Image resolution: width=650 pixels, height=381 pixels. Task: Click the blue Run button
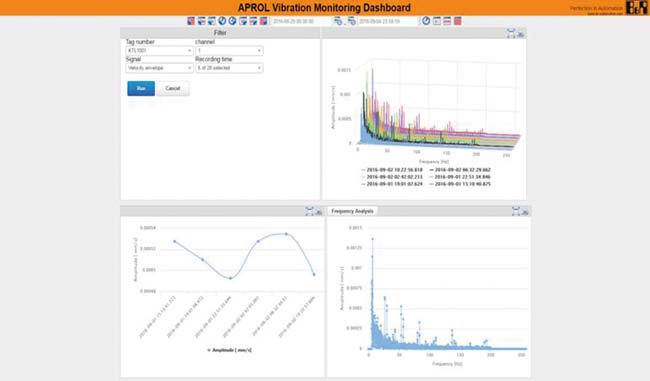141,88
